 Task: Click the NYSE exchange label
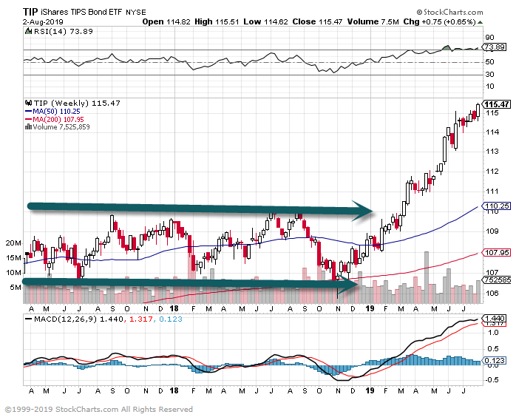tap(136, 13)
